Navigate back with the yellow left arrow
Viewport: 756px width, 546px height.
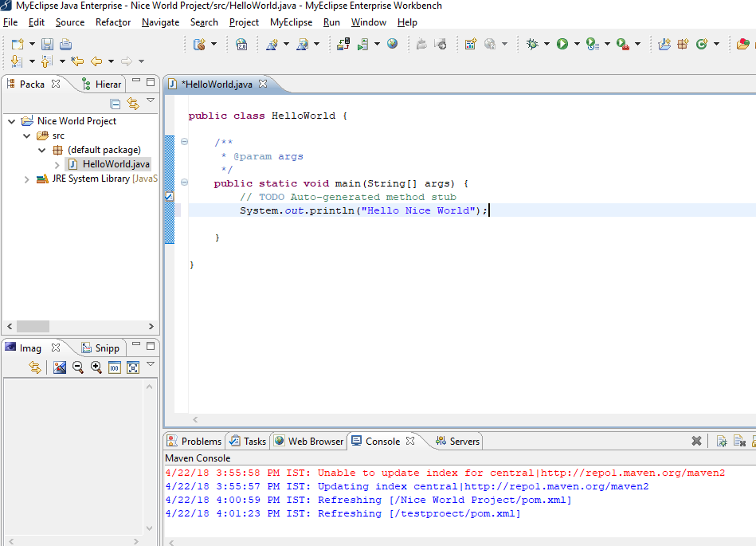point(96,61)
